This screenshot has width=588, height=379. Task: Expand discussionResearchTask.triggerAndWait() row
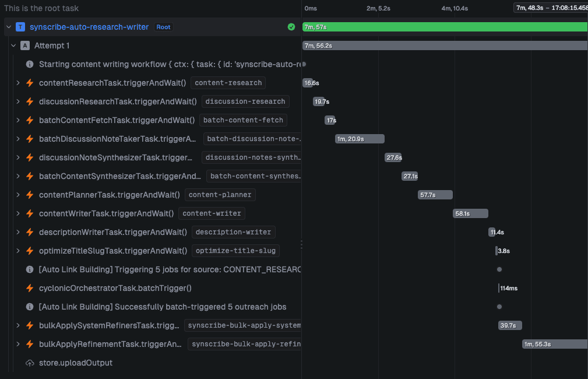(18, 101)
